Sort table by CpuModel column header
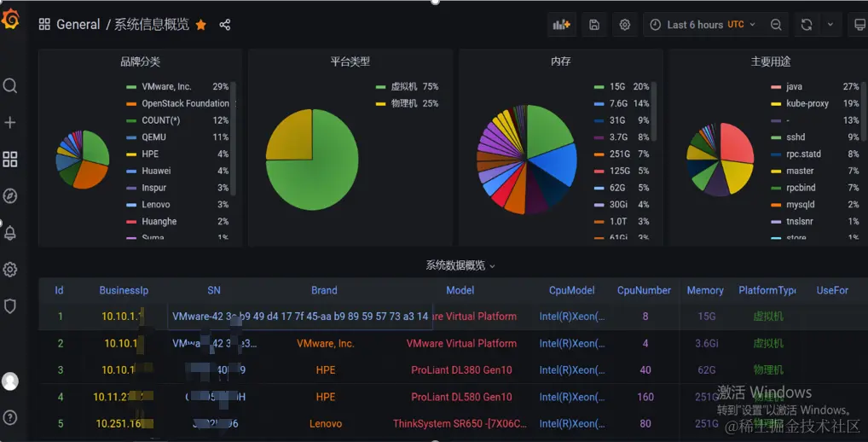Screen dimensions: 868x442 point(572,290)
